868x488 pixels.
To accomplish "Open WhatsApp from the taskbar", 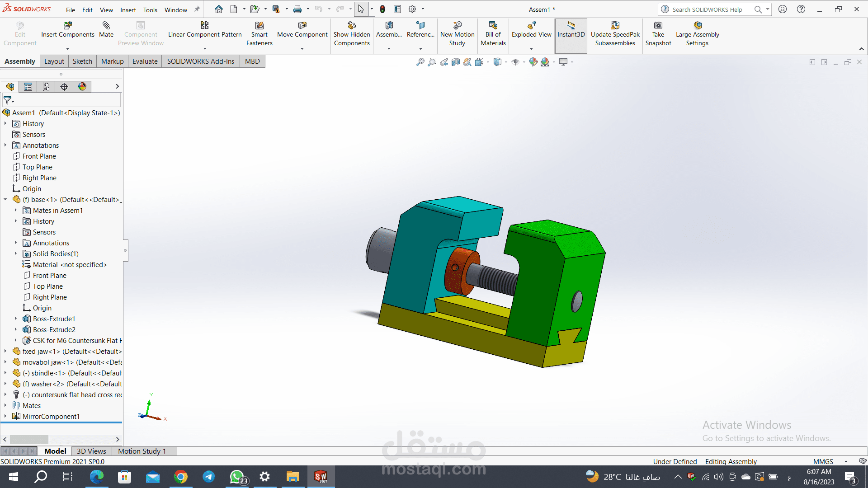I will coord(237,477).
